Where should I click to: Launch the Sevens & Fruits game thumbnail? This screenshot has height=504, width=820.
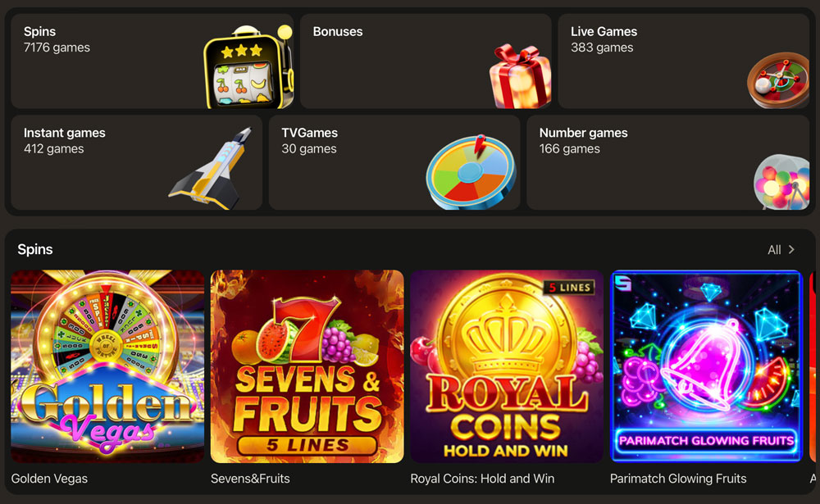[307, 366]
